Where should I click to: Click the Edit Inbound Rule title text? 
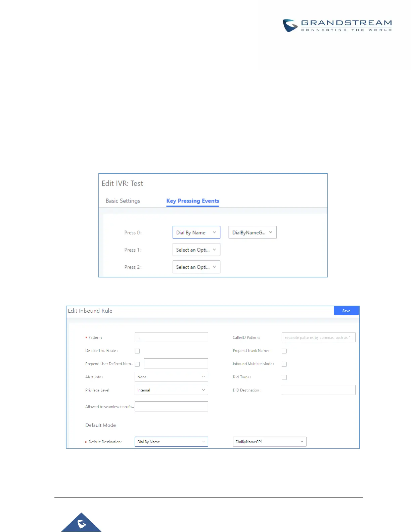coord(90,311)
